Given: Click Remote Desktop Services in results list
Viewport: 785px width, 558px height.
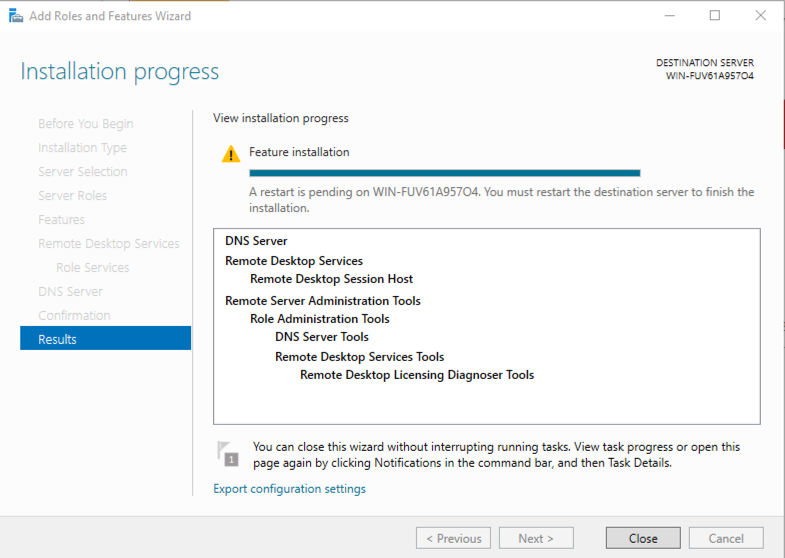Looking at the screenshot, I should click(x=294, y=261).
